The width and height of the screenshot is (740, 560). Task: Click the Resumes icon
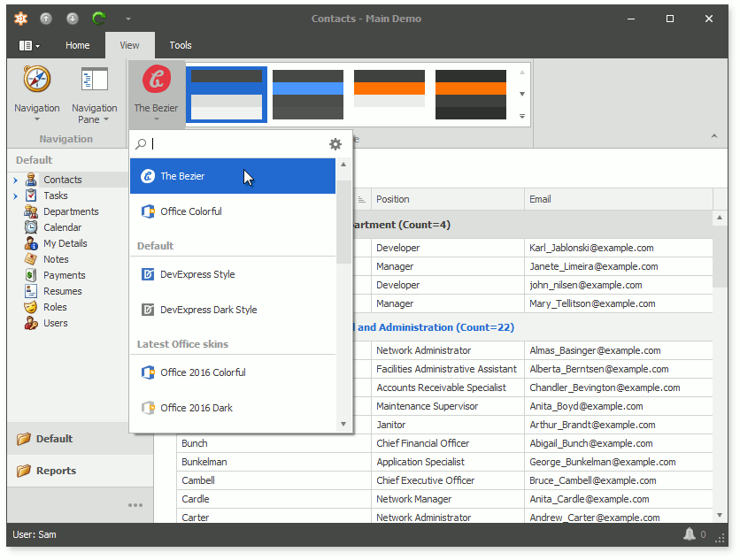point(31,291)
